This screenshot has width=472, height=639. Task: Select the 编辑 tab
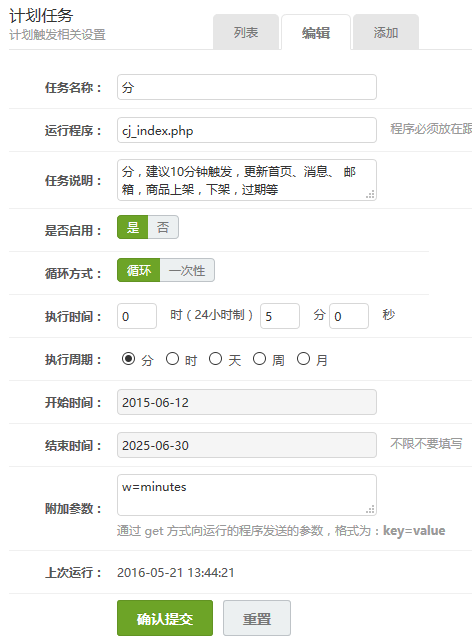(x=316, y=32)
